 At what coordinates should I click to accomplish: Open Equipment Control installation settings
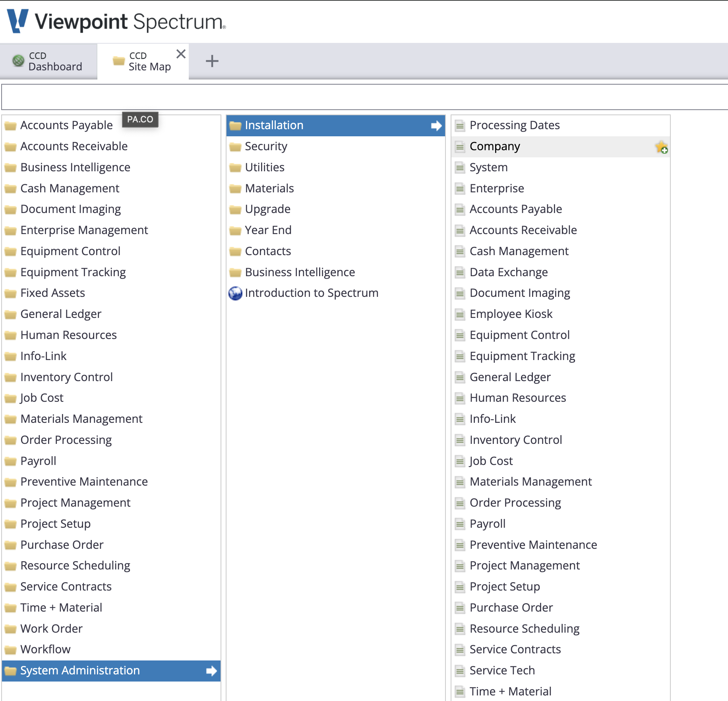click(561, 335)
